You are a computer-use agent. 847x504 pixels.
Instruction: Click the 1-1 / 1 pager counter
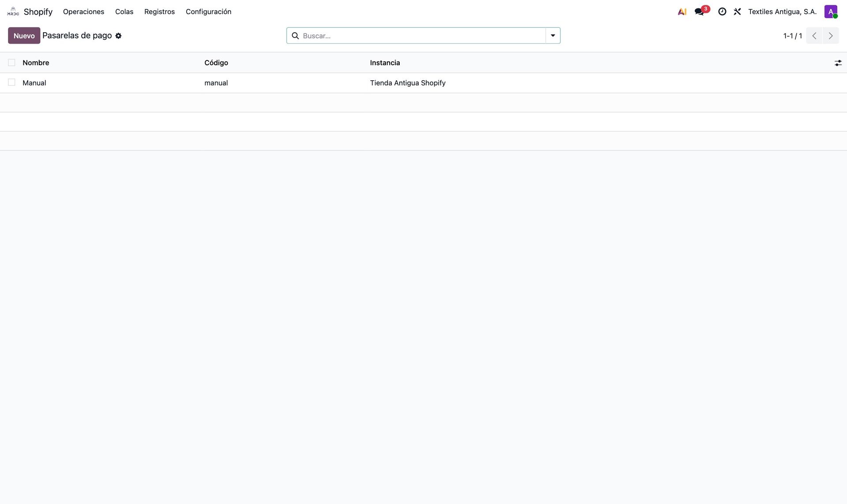point(792,36)
